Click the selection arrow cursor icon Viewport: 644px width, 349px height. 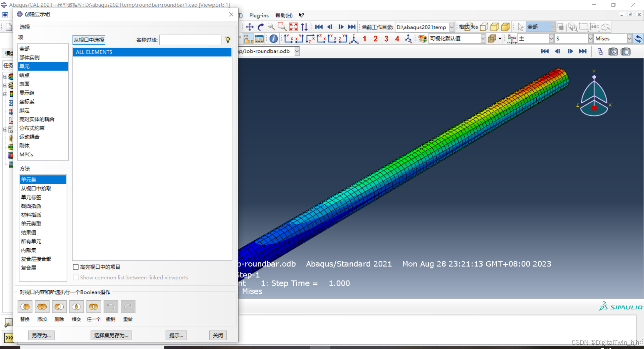pyautogui.click(x=520, y=27)
